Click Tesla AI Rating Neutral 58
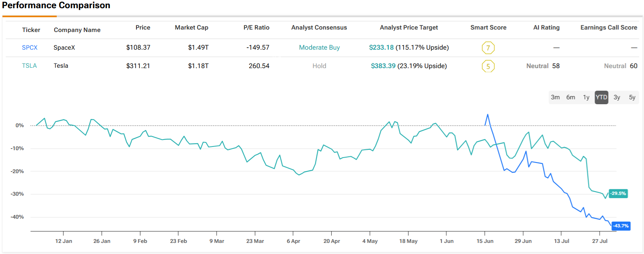The width and height of the screenshot is (644, 254). point(543,66)
